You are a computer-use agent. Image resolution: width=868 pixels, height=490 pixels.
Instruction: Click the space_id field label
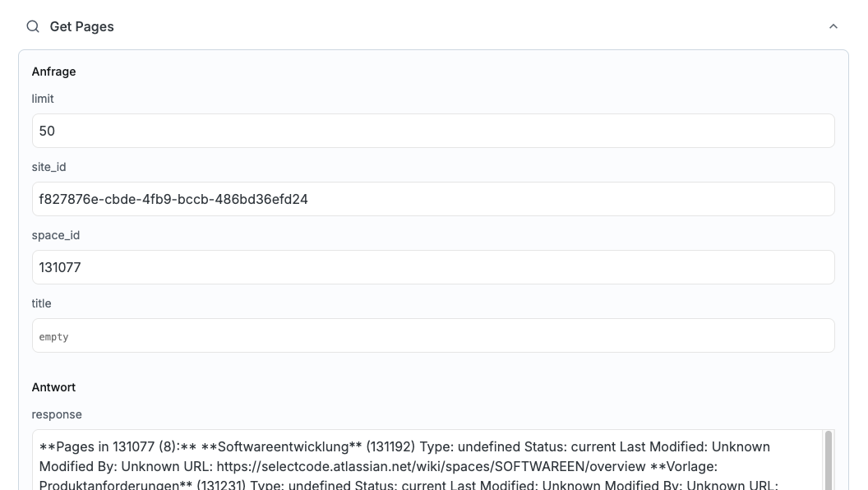pos(56,235)
